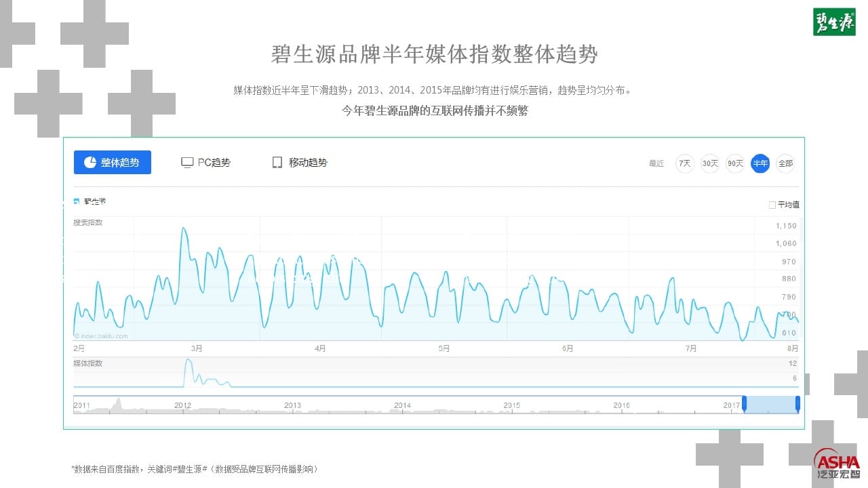The height and width of the screenshot is (488, 868).
Task: Click the index.baidu.com watermark text
Action: tap(102, 335)
